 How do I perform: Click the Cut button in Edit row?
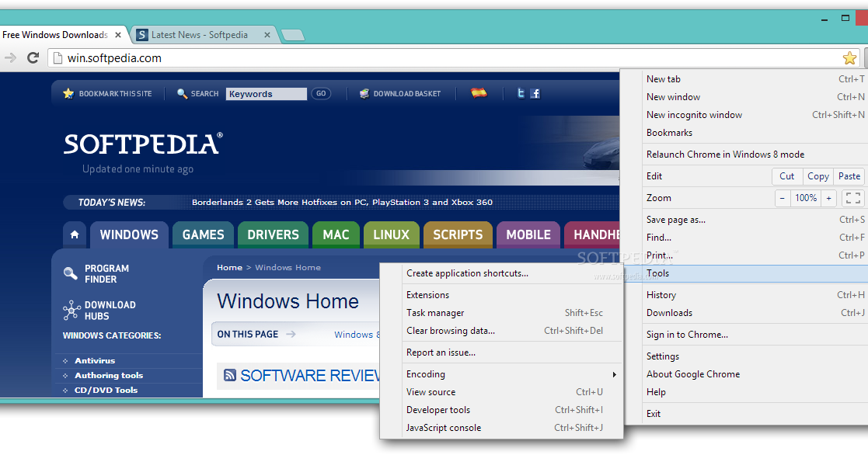coord(786,176)
